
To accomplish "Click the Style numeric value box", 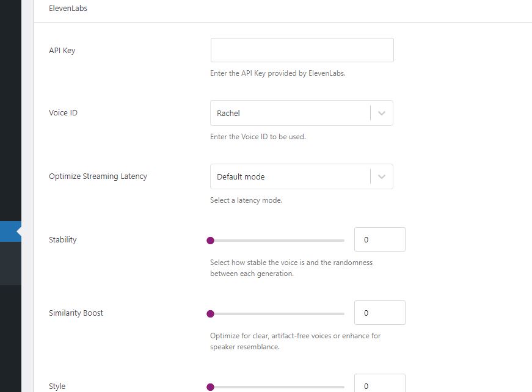I will pyautogui.click(x=380, y=383).
